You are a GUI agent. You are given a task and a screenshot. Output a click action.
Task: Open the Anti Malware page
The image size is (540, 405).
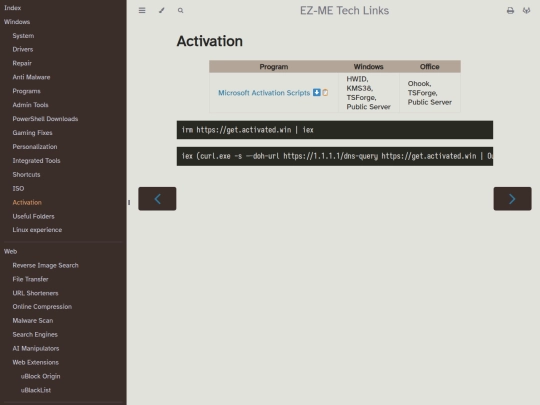pyautogui.click(x=31, y=77)
